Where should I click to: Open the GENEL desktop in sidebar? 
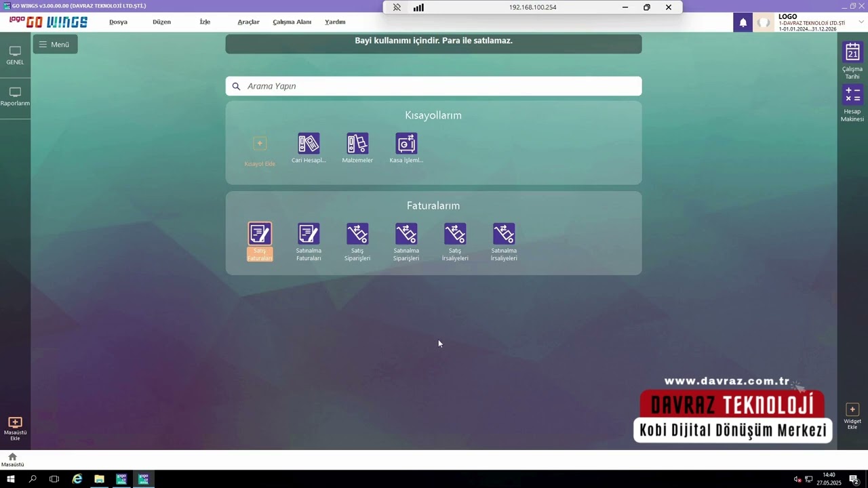pos(15,55)
